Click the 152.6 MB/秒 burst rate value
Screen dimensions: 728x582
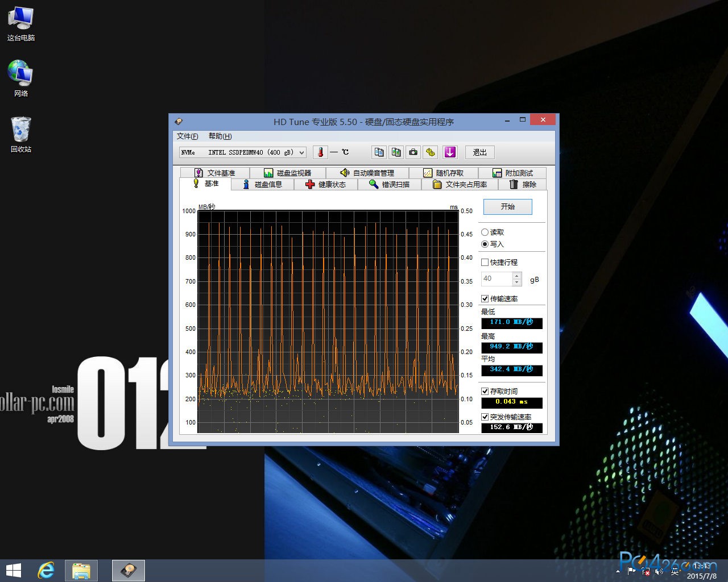tap(512, 427)
